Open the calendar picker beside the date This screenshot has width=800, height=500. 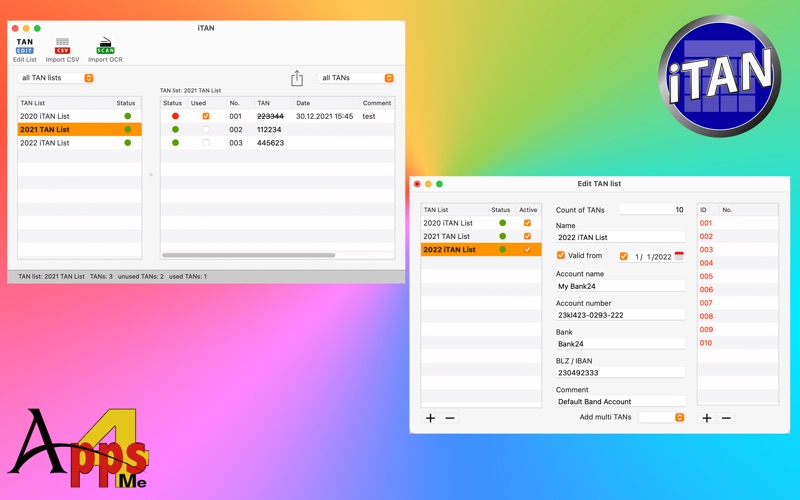[680, 256]
